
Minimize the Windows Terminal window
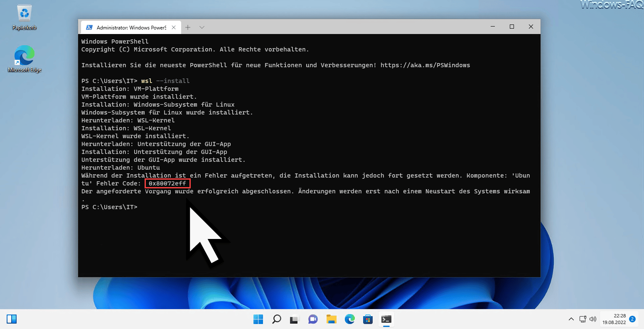(493, 27)
